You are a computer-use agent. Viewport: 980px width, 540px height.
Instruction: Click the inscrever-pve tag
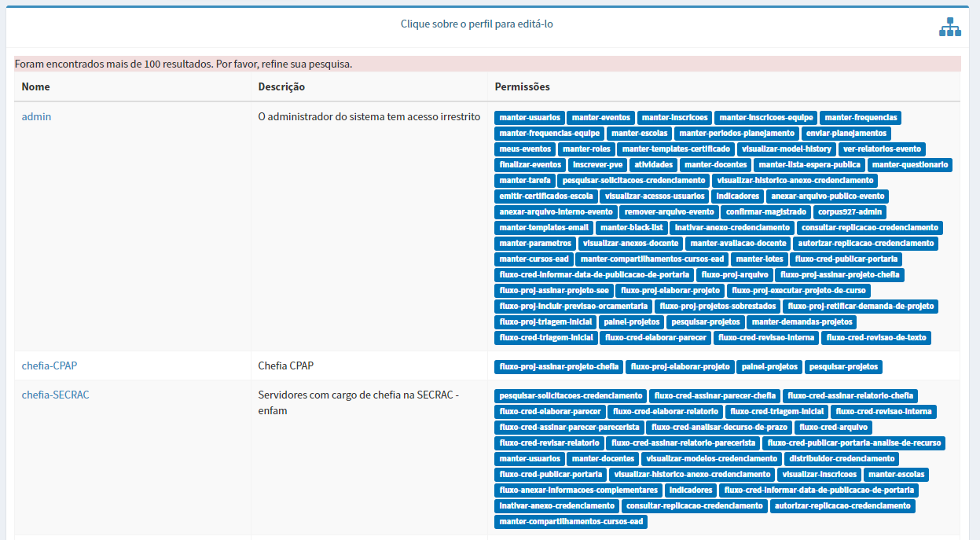[x=598, y=165]
